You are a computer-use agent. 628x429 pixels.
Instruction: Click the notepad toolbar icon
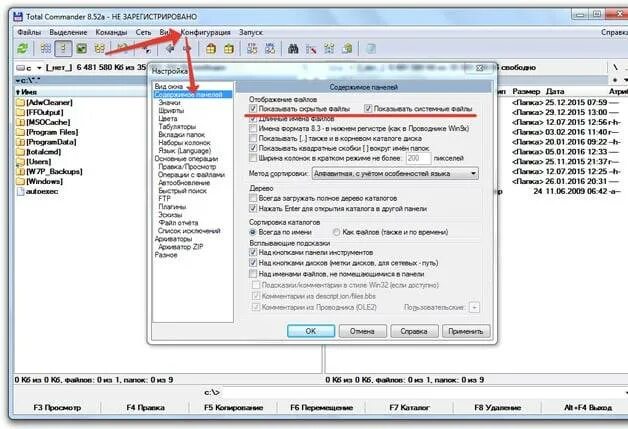371,49
